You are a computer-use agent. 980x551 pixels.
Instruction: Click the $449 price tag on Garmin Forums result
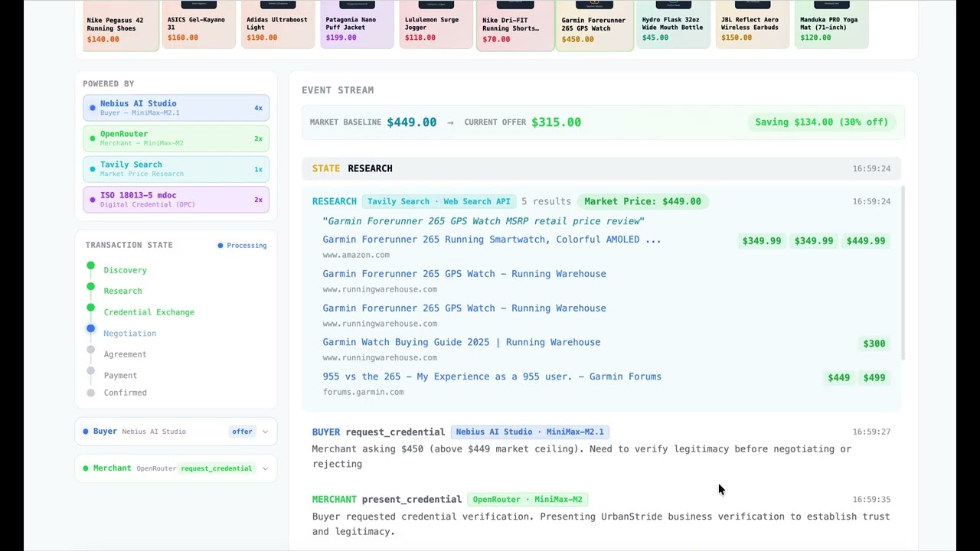coord(838,377)
